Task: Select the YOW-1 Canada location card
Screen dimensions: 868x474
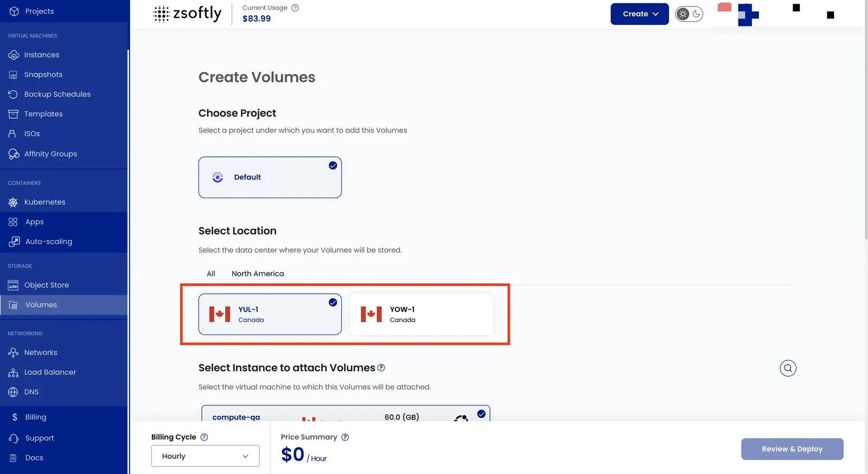Action: click(422, 314)
